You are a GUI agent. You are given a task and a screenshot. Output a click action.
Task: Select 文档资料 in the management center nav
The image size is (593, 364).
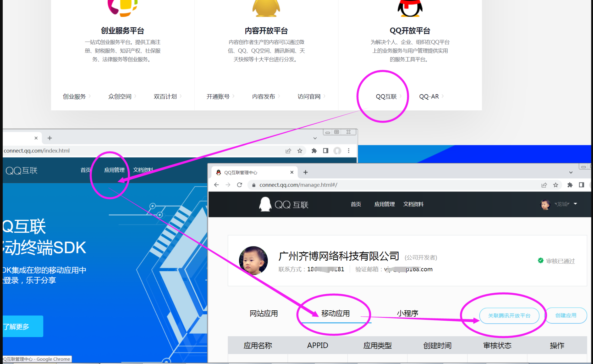click(x=413, y=204)
